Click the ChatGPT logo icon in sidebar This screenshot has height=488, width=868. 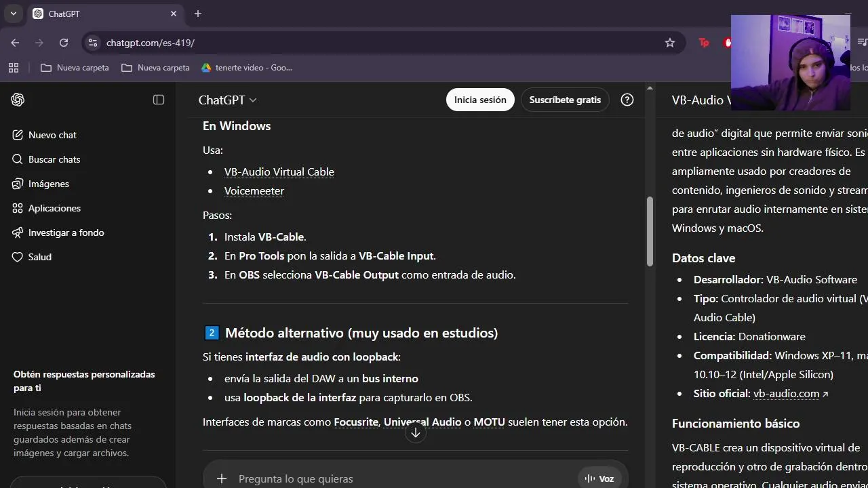(18, 100)
